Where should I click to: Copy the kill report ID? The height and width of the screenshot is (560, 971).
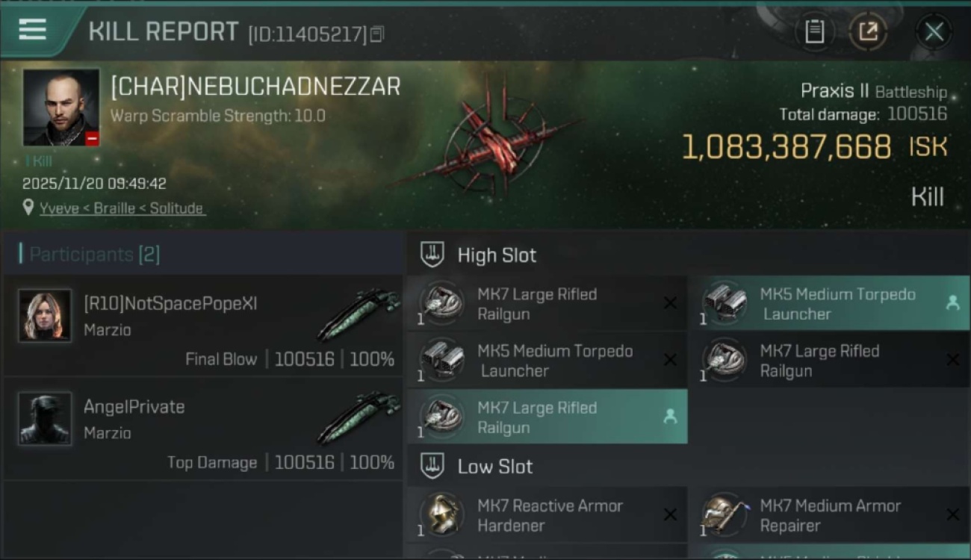[377, 34]
